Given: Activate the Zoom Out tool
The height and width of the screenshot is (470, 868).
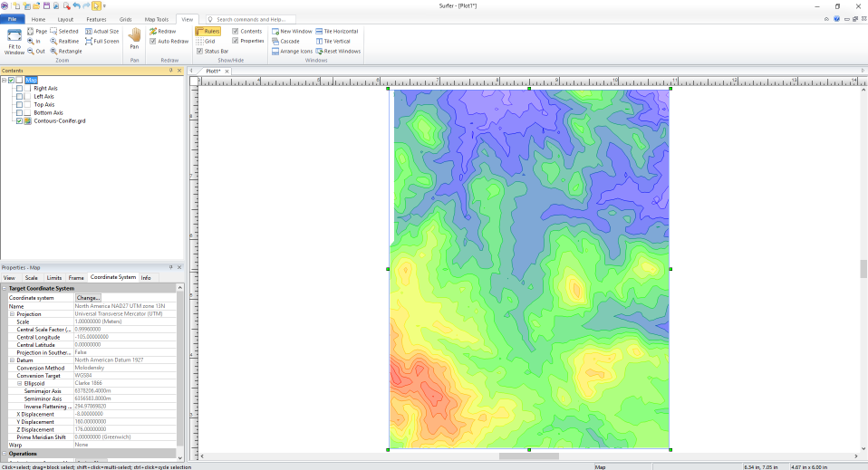Looking at the screenshot, I should point(36,52).
